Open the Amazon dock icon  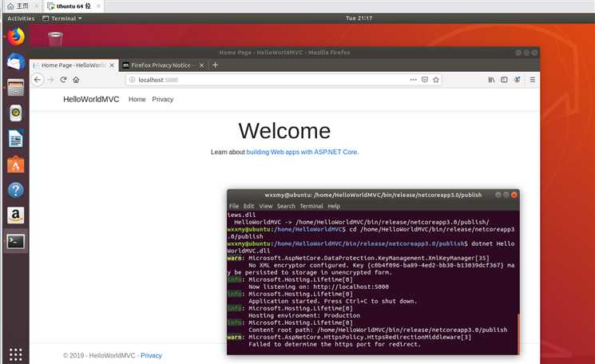(x=15, y=216)
